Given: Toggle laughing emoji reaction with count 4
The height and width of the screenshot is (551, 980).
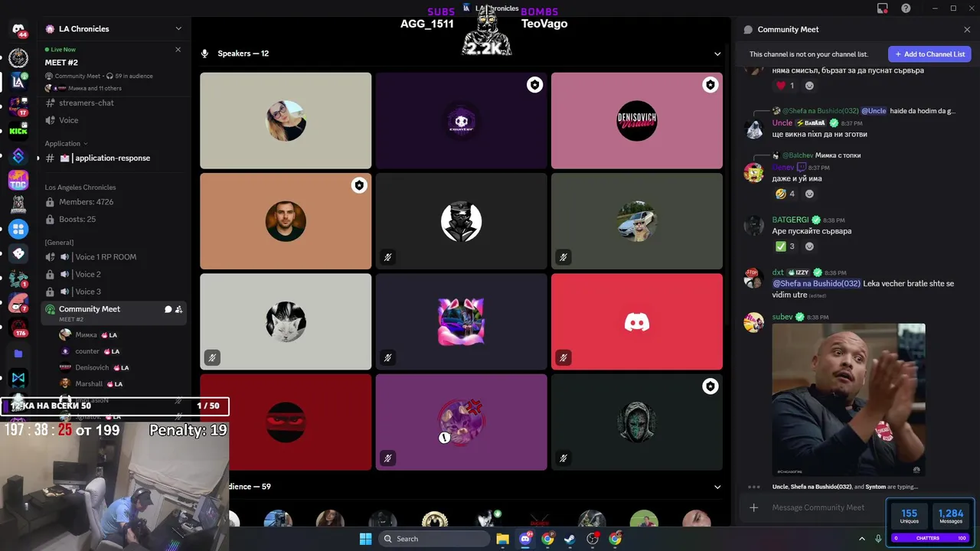Looking at the screenshot, I should click(x=785, y=194).
